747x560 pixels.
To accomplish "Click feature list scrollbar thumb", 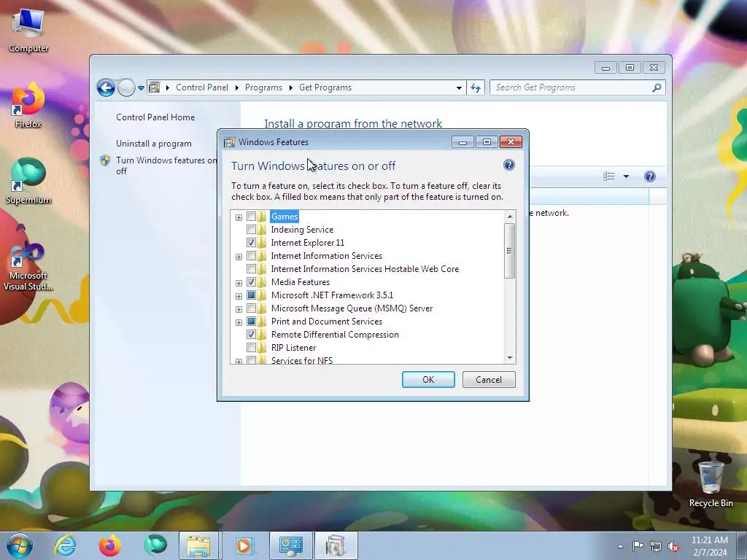I will click(510, 251).
